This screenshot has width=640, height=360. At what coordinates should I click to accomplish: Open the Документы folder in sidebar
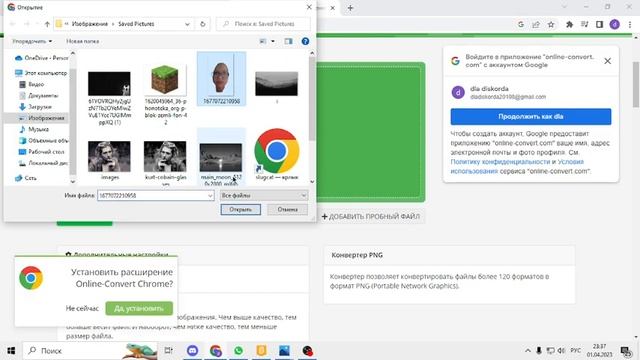click(39, 96)
